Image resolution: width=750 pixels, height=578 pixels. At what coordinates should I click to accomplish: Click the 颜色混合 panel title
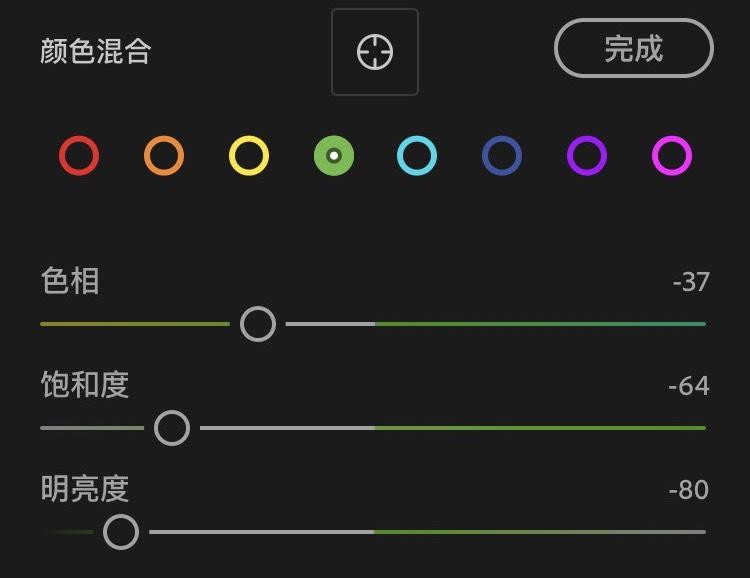(96, 51)
